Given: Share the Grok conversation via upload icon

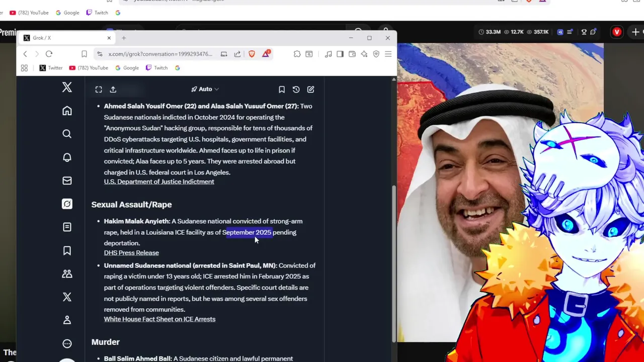Looking at the screenshot, I should pyautogui.click(x=113, y=89).
